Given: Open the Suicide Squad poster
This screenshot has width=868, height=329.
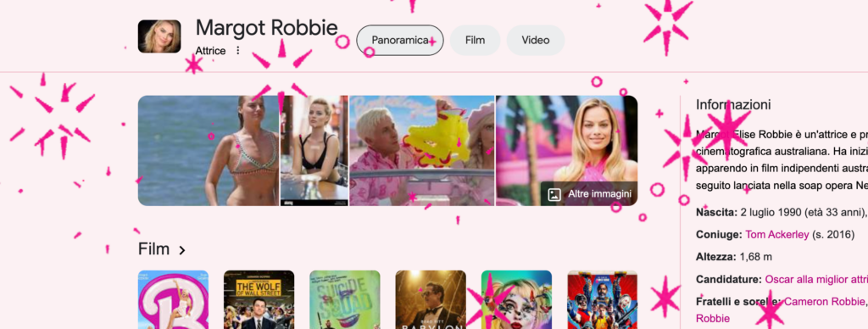Looking at the screenshot, I should tap(345, 299).
